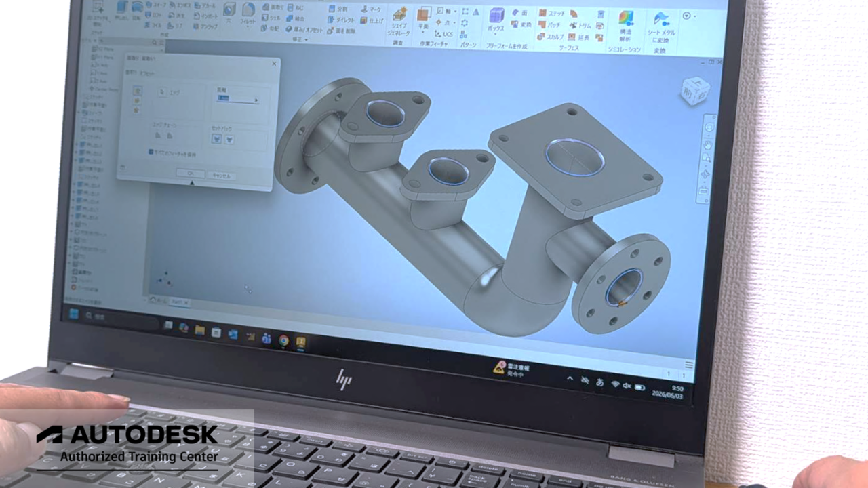Open the Box (ボックス) dropdown arrow

point(496,34)
